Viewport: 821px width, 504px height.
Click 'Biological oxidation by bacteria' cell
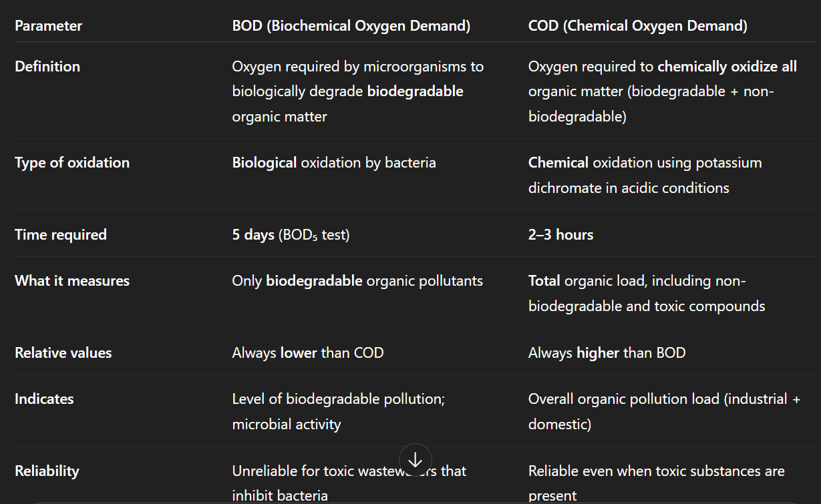coord(333,162)
